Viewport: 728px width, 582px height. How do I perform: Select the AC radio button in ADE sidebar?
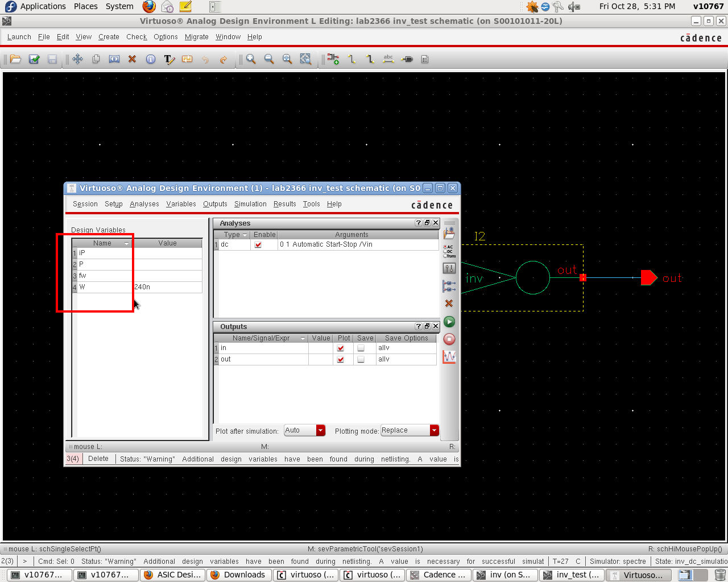coord(445,247)
